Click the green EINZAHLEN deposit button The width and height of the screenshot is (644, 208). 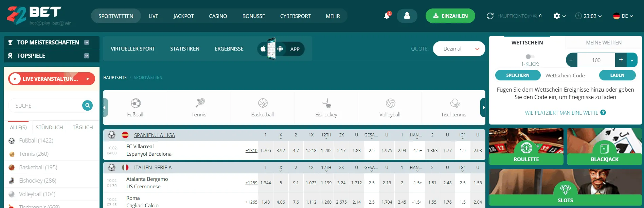[450, 16]
